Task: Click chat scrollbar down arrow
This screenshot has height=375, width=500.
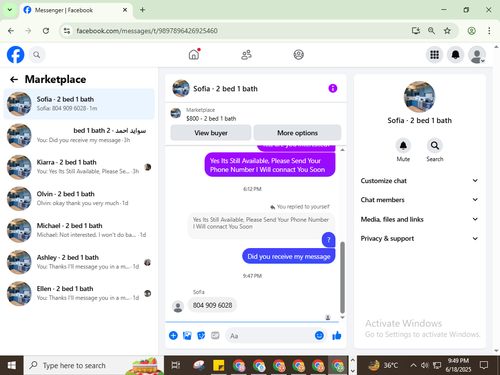Action: tap(342, 317)
